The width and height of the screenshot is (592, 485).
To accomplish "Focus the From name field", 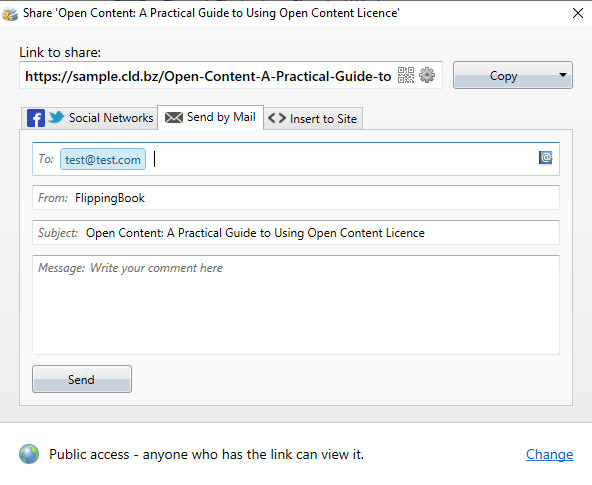I will [x=296, y=198].
